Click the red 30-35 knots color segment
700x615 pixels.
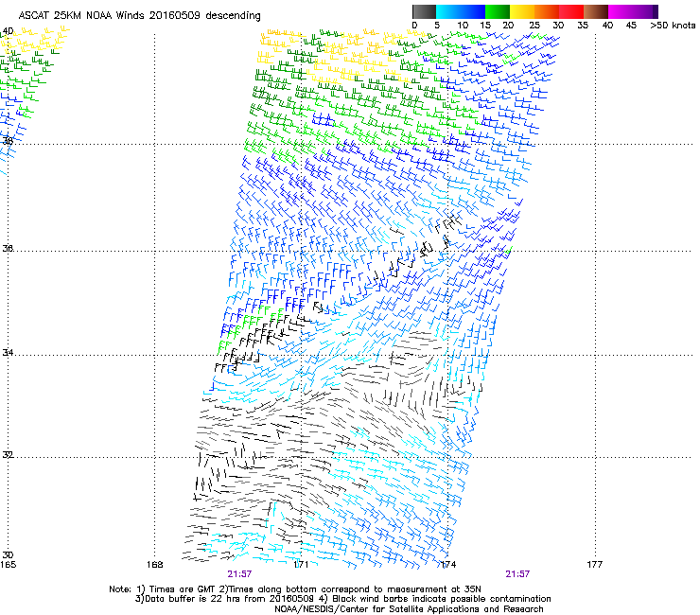click(x=571, y=11)
